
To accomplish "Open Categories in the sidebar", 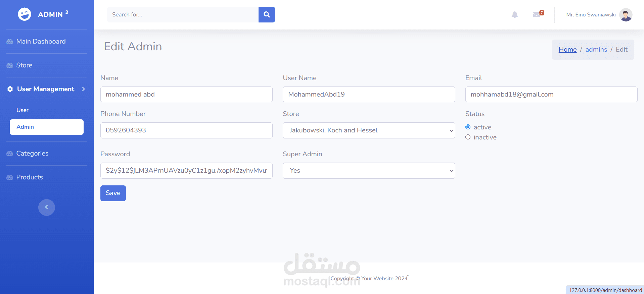I will (x=32, y=154).
